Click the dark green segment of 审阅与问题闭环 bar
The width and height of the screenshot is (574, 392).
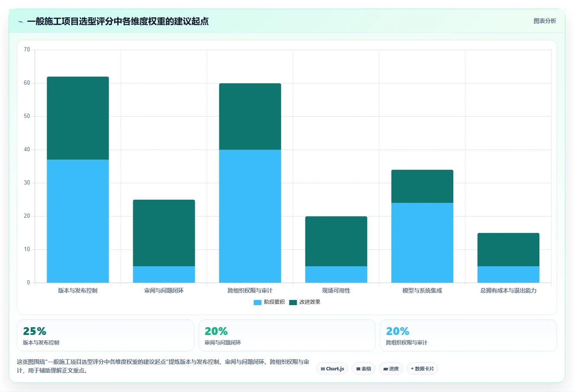[x=164, y=233]
